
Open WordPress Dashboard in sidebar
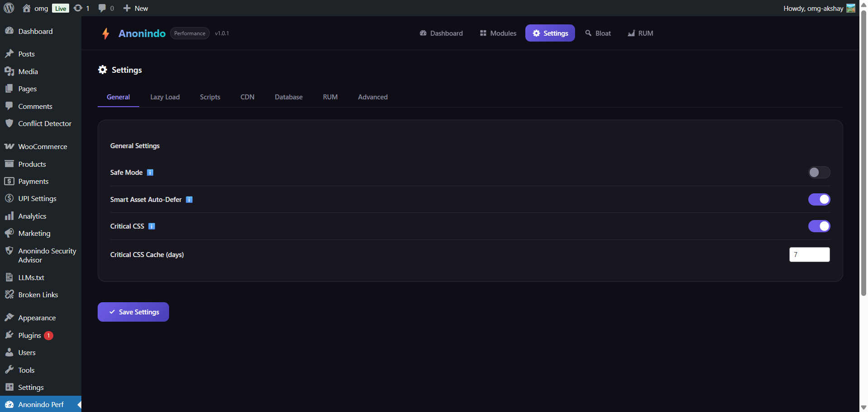[x=41, y=31]
